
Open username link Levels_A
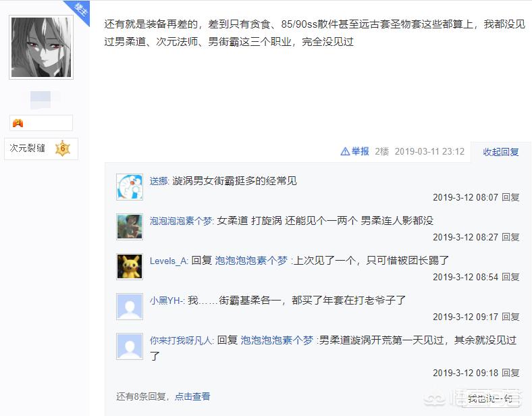[169, 261]
